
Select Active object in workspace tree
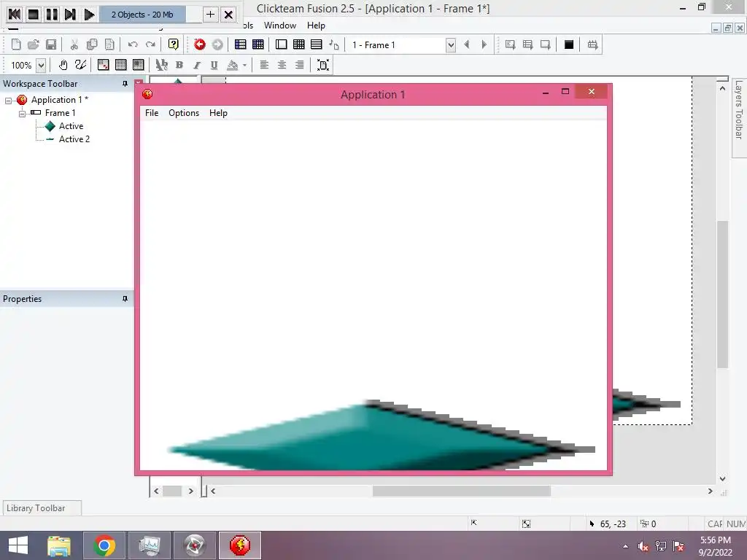[x=71, y=126]
